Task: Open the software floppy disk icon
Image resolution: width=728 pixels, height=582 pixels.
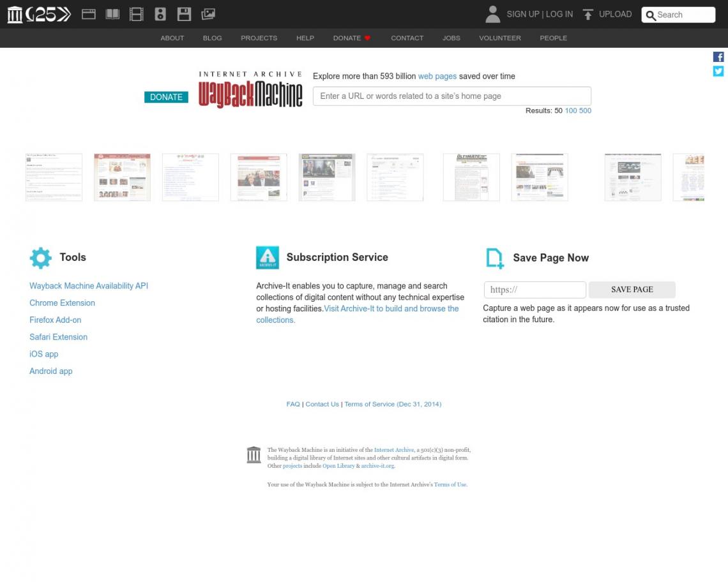Action: click(x=185, y=15)
